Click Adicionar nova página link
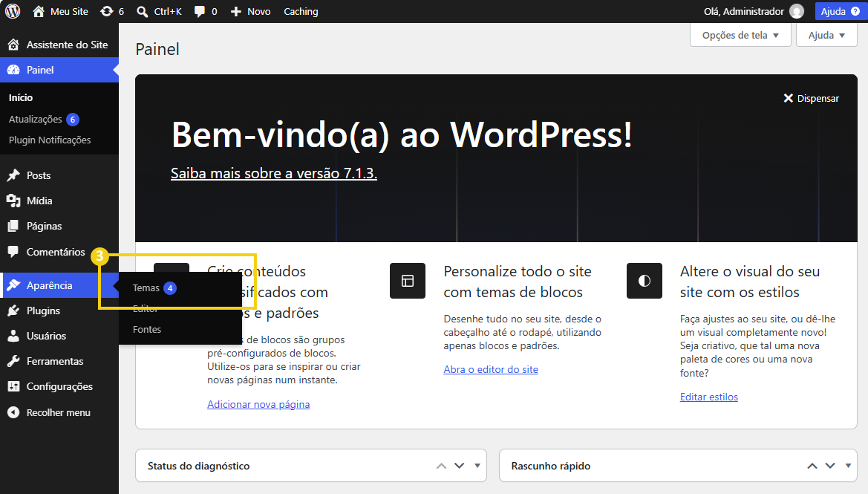Viewport: 868px width, 494px height. point(258,404)
